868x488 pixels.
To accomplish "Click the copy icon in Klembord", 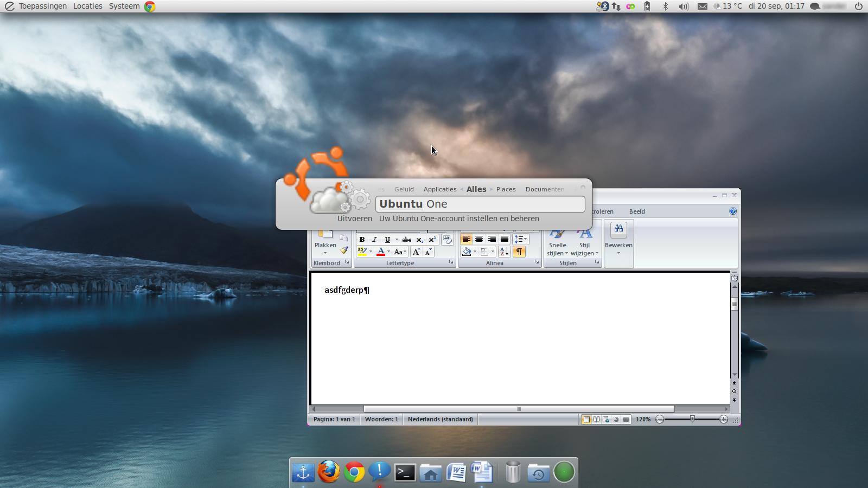I will click(344, 238).
